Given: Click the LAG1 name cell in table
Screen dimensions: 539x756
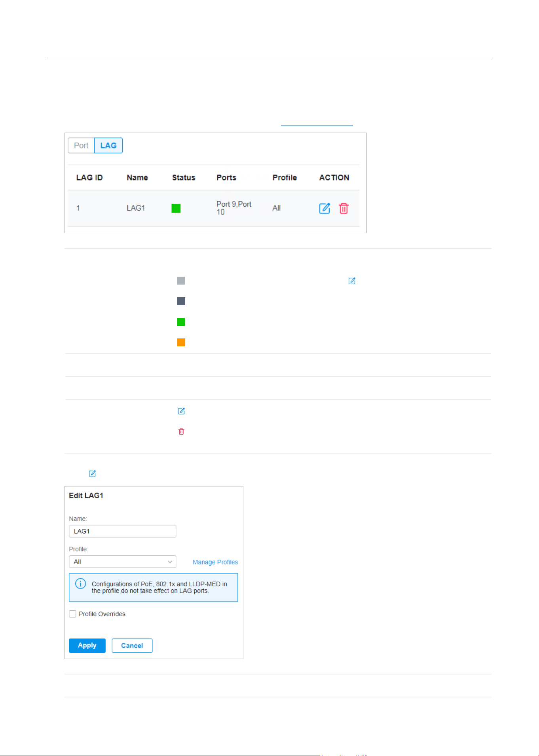Looking at the screenshot, I should click(136, 208).
